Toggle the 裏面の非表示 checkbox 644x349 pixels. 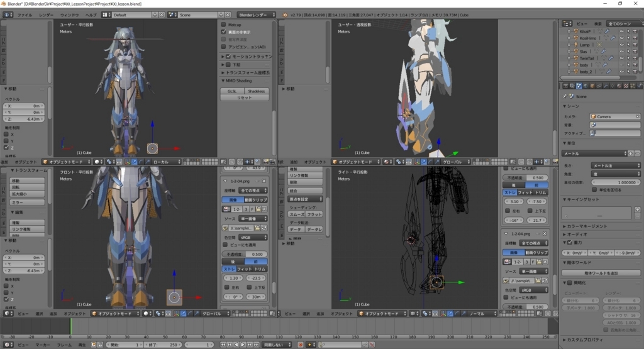224,31
